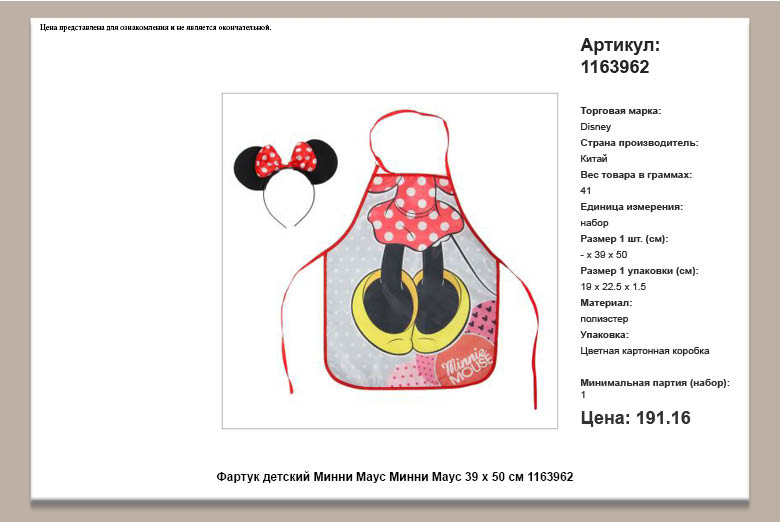
Task: Select the minimum batch value '1'
Action: (583, 395)
